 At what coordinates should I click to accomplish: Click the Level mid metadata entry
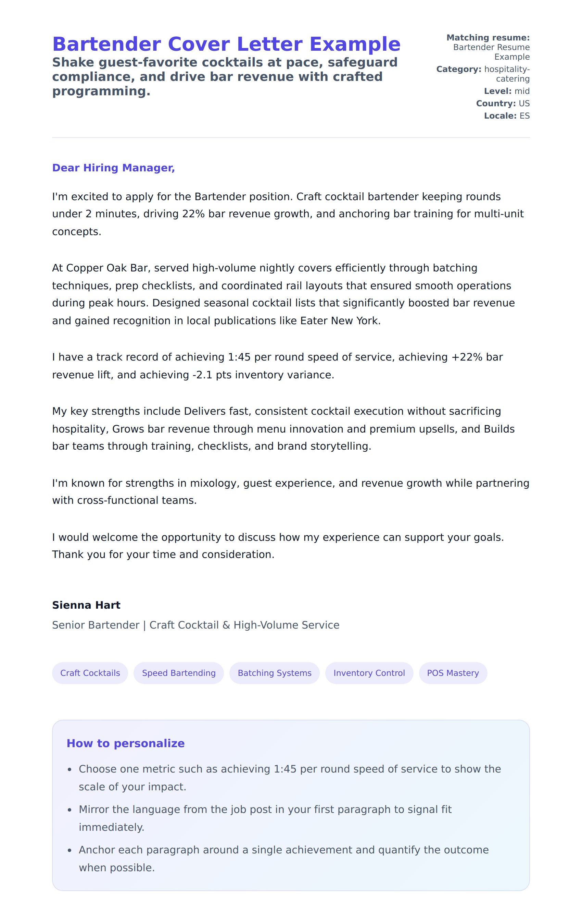[506, 91]
